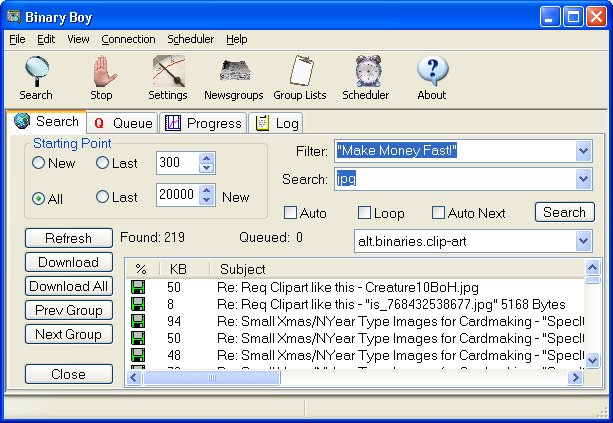Expand the alt.binaries.clip-art newsgroup dropdown
613x423 pixels.
pos(584,240)
